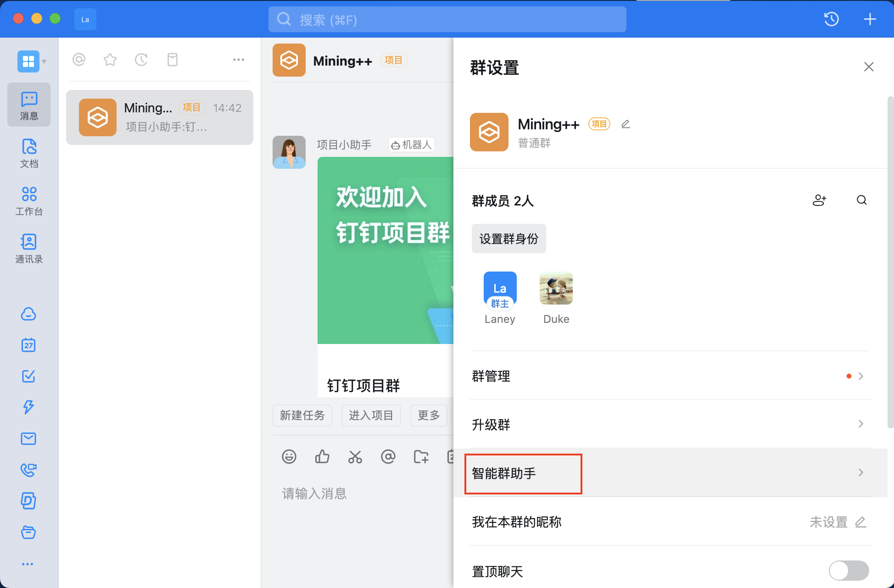The width and height of the screenshot is (894, 588).
Task: Click the 项目小助手 robot avatar
Action: click(x=289, y=152)
